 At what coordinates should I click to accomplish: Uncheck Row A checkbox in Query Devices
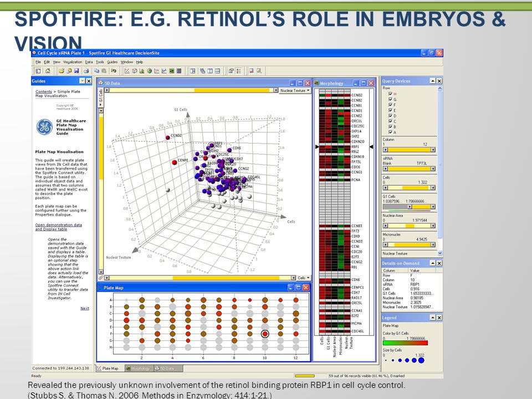[x=390, y=132]
